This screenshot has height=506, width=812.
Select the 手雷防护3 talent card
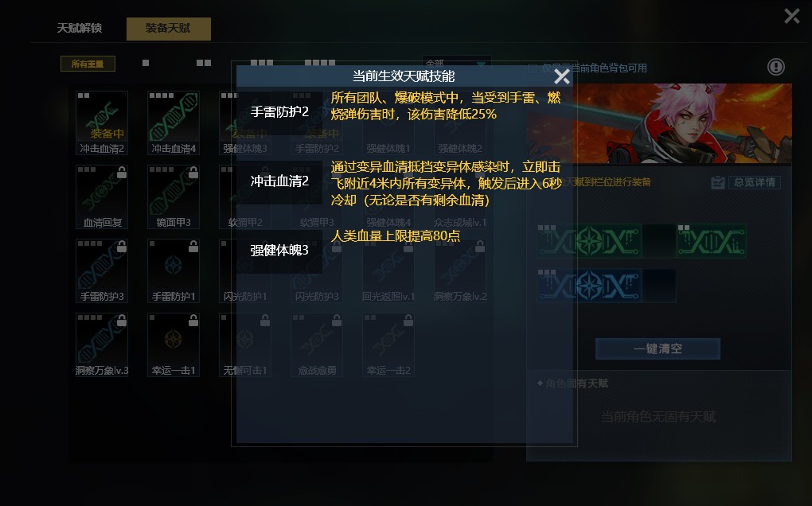tap(102, 271)
